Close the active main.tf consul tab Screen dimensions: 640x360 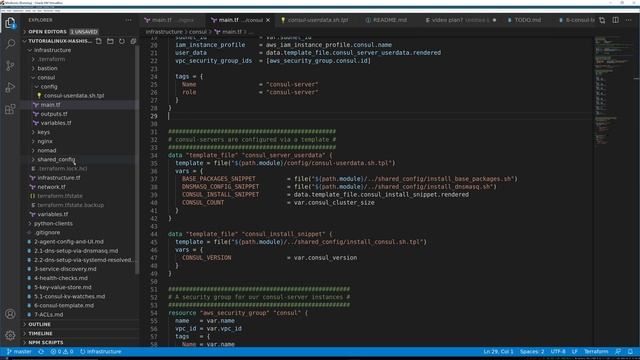pos(268,20)
